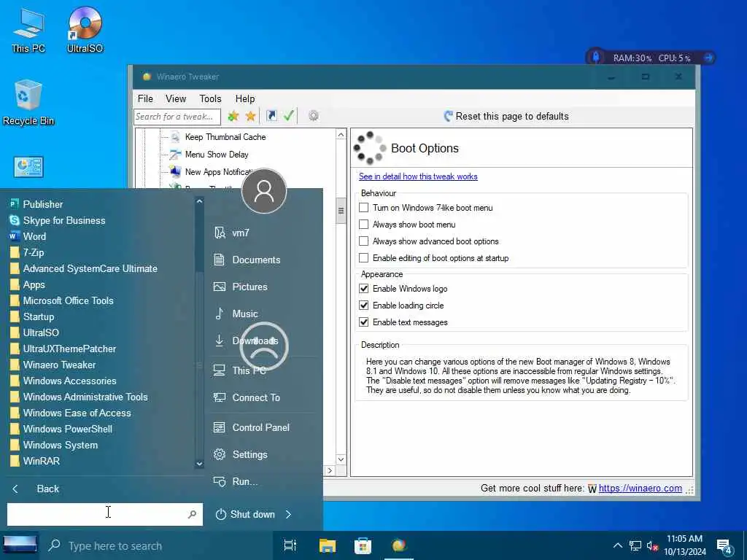Viewport: 747px width, 560px height.
Task: Open Microsoft Store on taskbar
Action: [x=363, y=545]
